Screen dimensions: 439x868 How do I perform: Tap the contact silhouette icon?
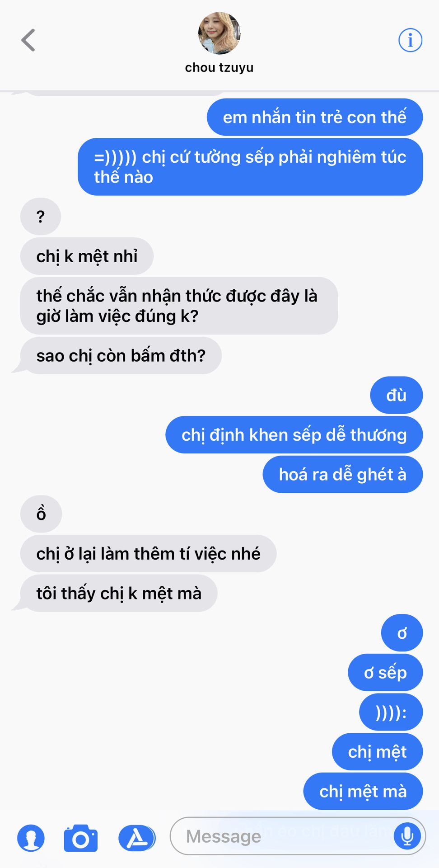click(31, 838)
